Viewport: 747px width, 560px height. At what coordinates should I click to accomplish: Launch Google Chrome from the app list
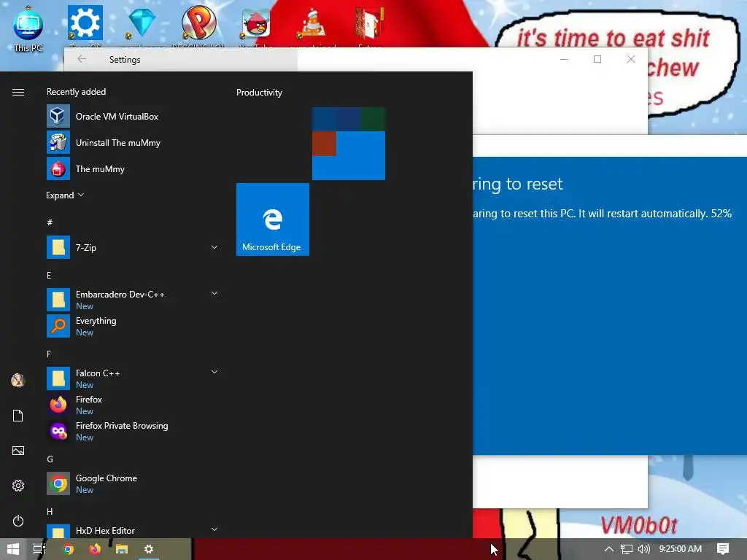[133, 483]
